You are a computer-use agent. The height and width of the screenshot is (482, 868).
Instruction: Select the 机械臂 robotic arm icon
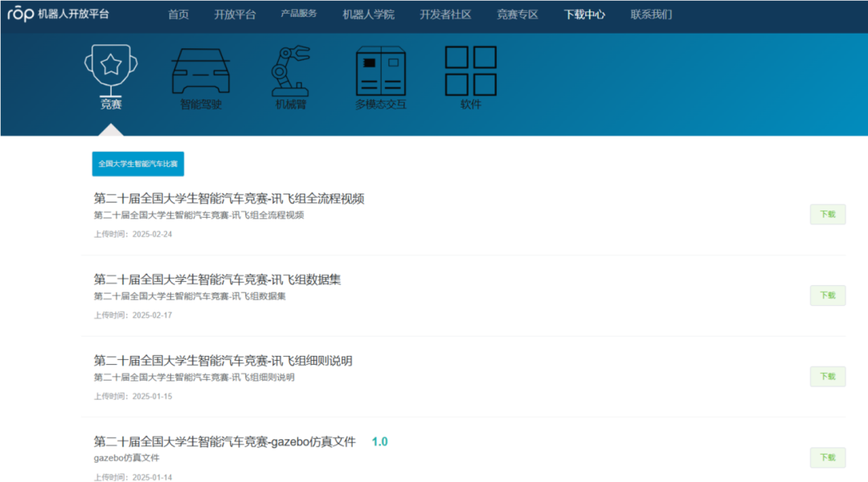coord(291,71)
